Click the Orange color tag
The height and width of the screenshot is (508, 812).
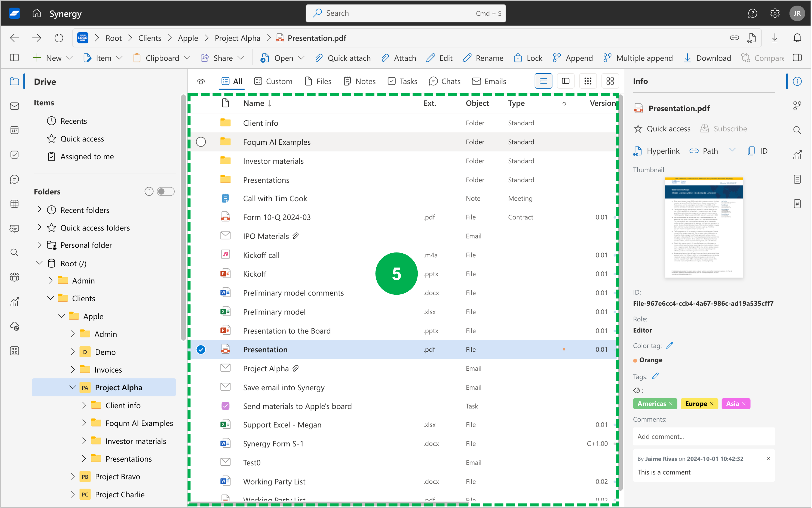point(647,360)
